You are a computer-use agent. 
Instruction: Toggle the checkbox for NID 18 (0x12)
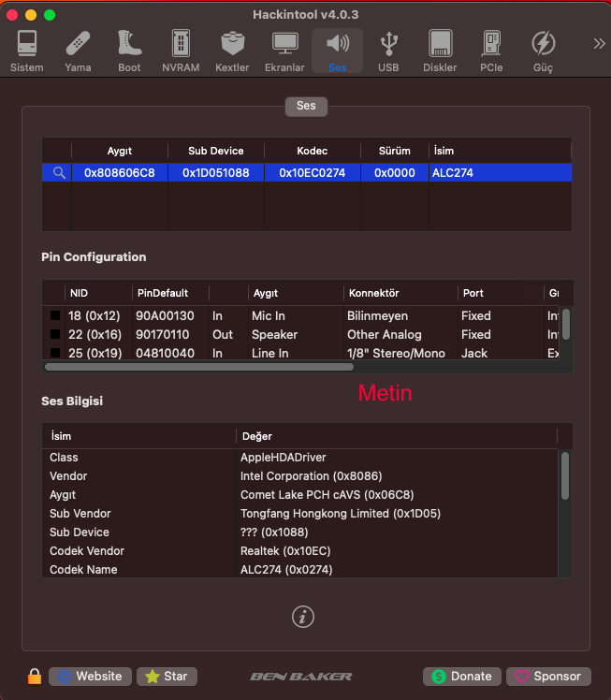55,315
